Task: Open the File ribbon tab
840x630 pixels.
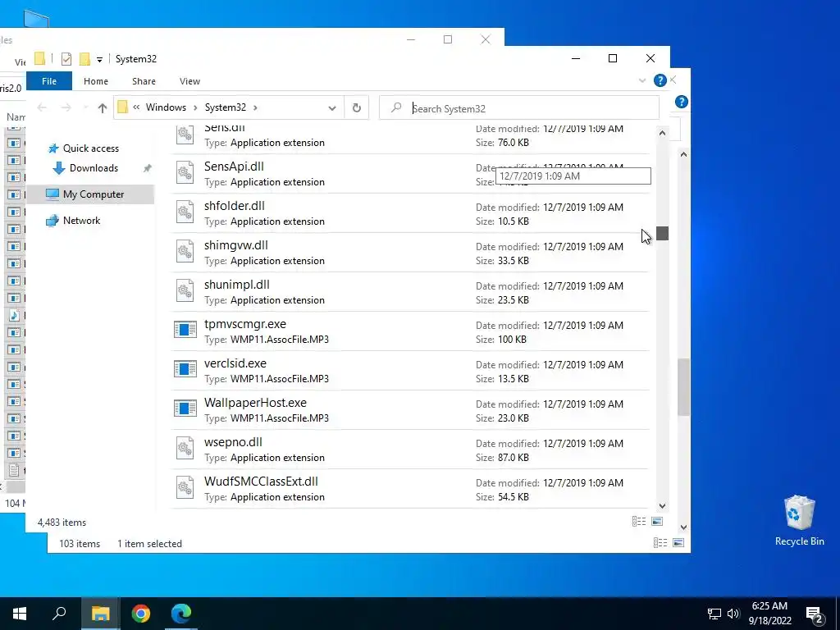Action: point(48,81)
